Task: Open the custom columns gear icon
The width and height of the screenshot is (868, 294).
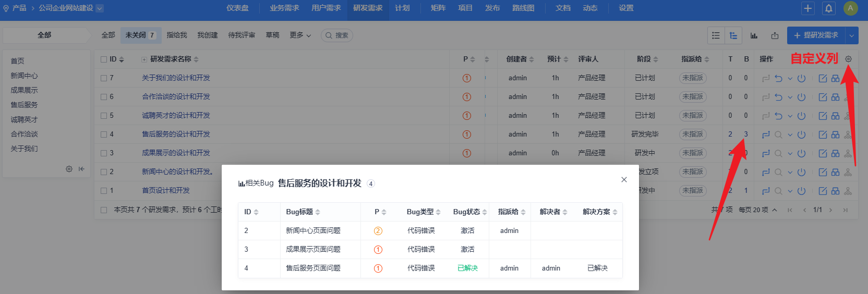Action: click(848, 59)
